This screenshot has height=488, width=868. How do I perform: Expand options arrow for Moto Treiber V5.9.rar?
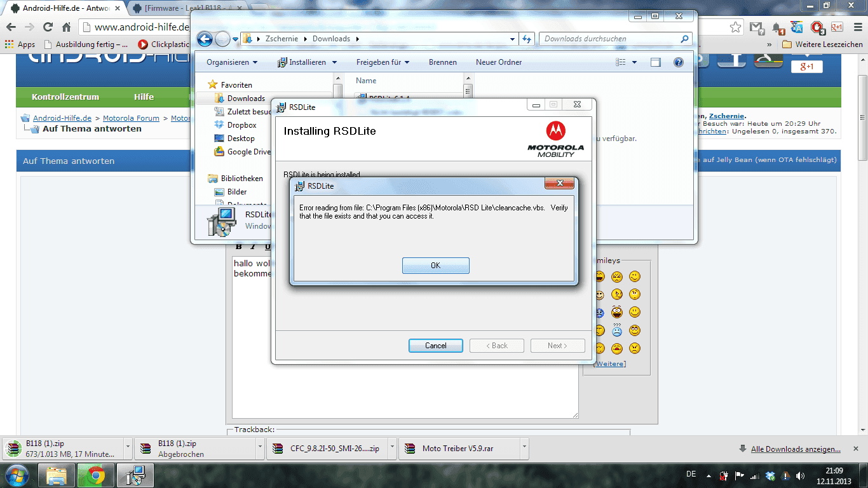pyautogui.click(x=524, y=447)
